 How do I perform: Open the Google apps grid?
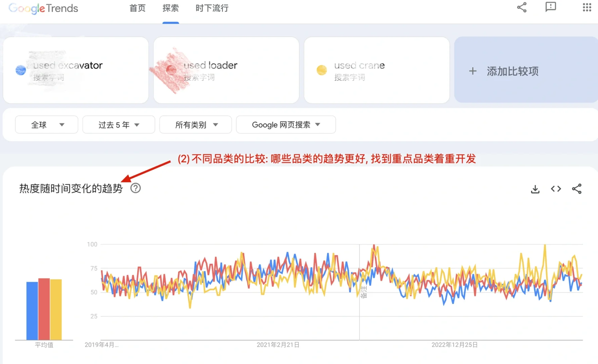(x=587, y=7)
